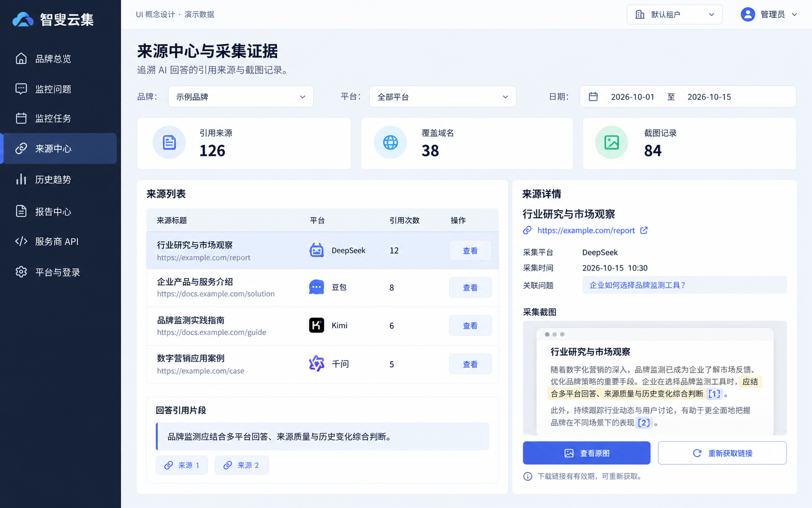Open the 品牌 dropdown showing 示例品牌

pos(241,97)
